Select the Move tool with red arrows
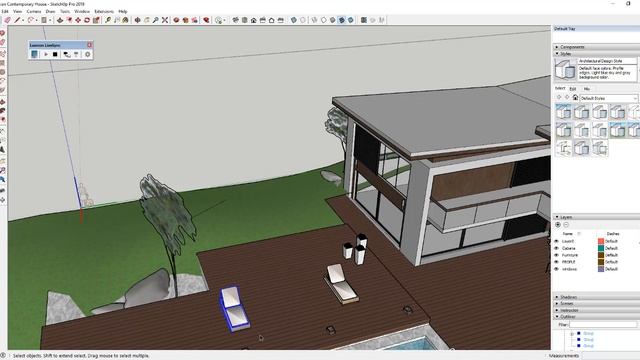 point(78,20)
